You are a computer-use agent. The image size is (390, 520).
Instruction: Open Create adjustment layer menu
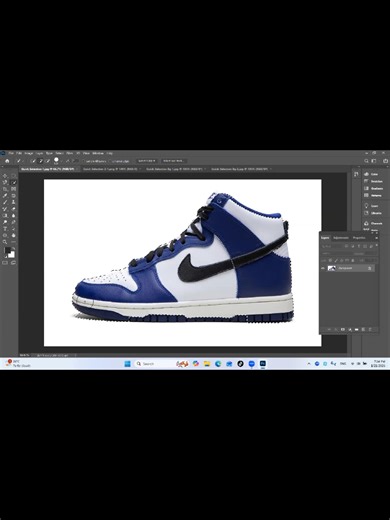pyautogui.click(x=350, y=329)
